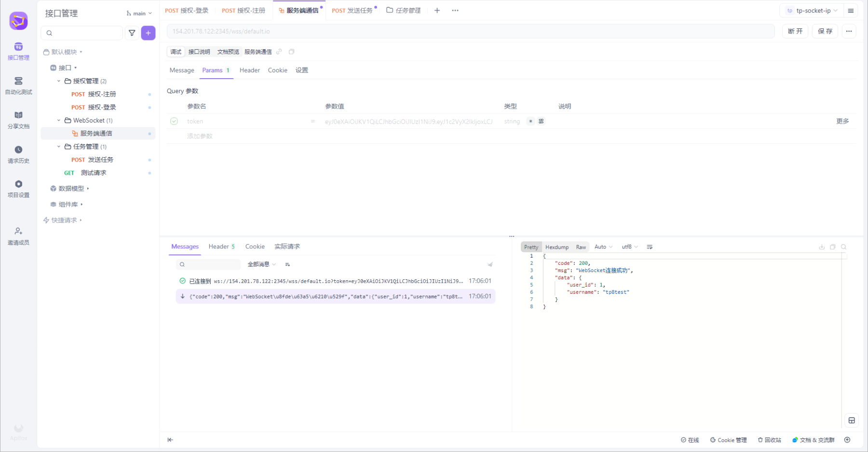Open the POST 发送任务 tab
Screen dimensions: 868x452
pos(353,11)
